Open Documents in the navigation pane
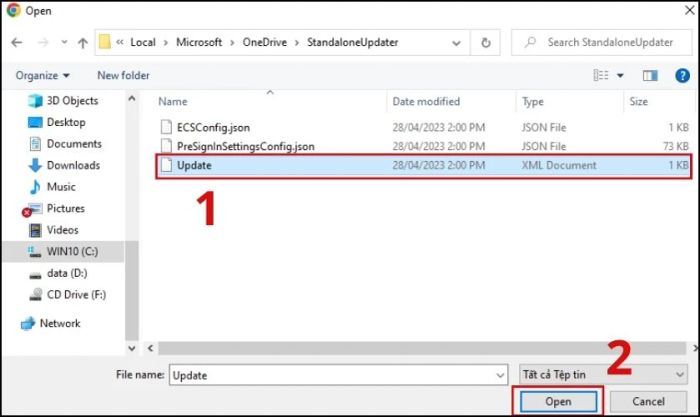 point(74,144)
